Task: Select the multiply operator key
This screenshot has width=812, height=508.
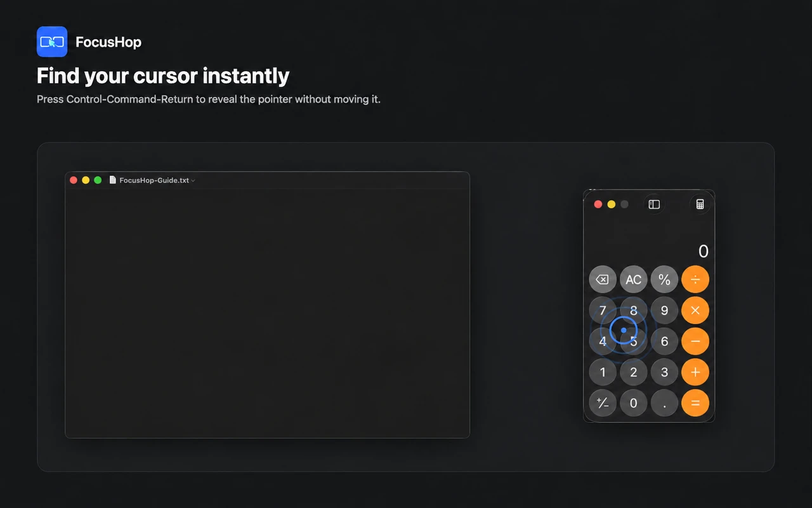Action: click(x=695, y=311)
